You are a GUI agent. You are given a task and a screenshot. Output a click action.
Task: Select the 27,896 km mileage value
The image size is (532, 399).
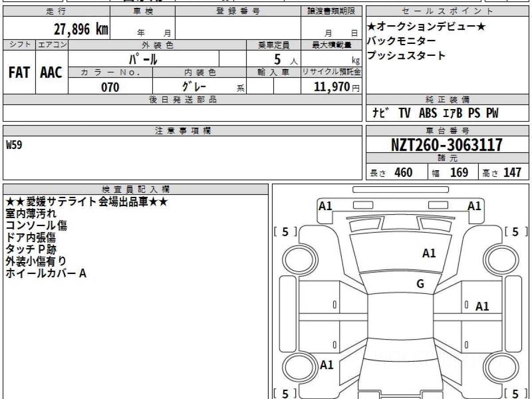click(x=81, y=29)
